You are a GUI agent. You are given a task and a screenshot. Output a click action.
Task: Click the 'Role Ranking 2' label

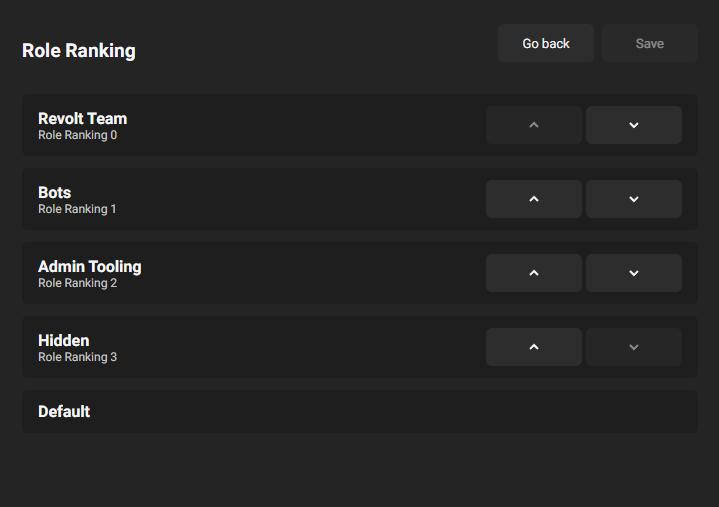click(77, 283)
